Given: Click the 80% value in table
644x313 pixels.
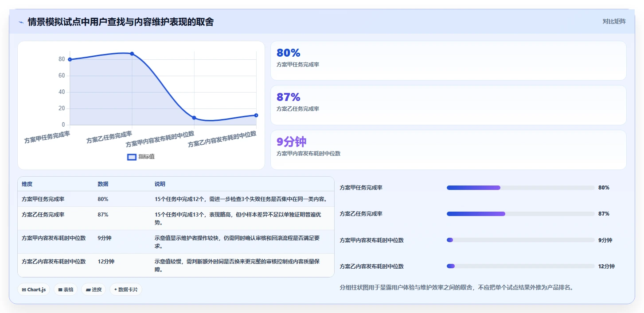Looking at the screenshot, I should tap(103, 199).
